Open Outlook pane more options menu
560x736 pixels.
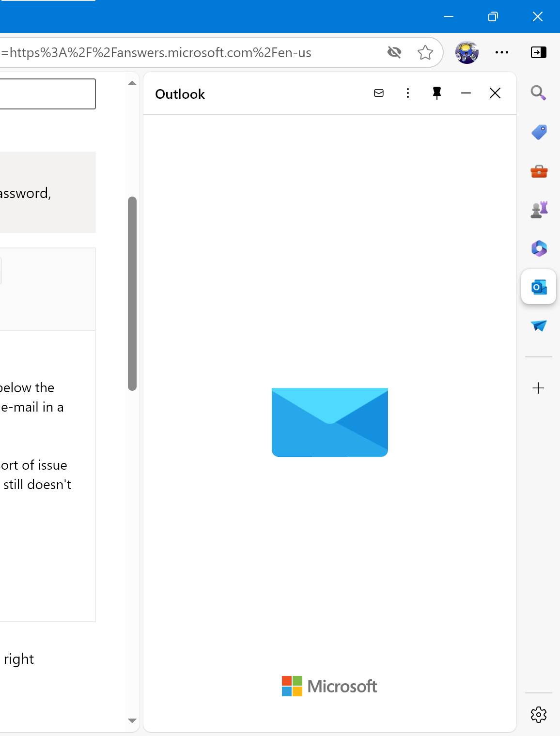408,93
